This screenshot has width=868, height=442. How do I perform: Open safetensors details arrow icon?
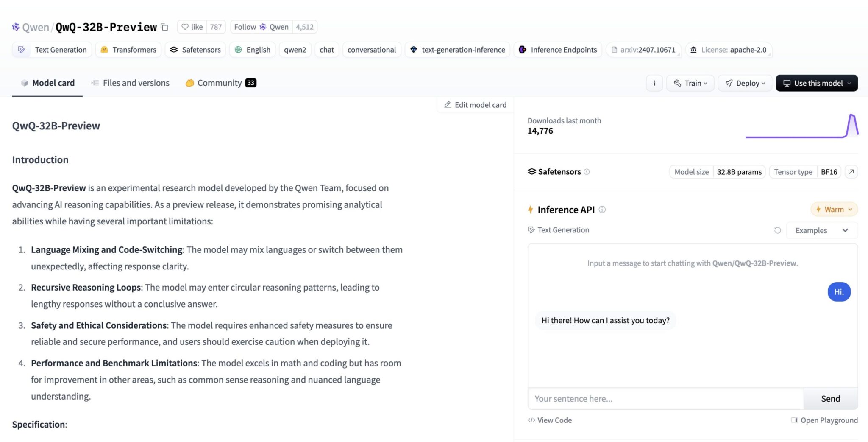pos(851,172)
